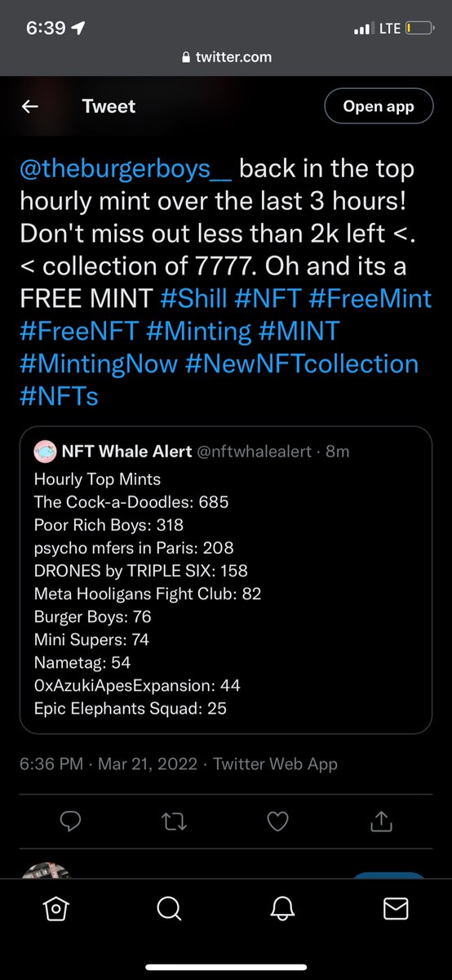Open the Home tab in bottom bar
Image resolution: width=452 pixels, height=980 pixels.
coord(55,907)
